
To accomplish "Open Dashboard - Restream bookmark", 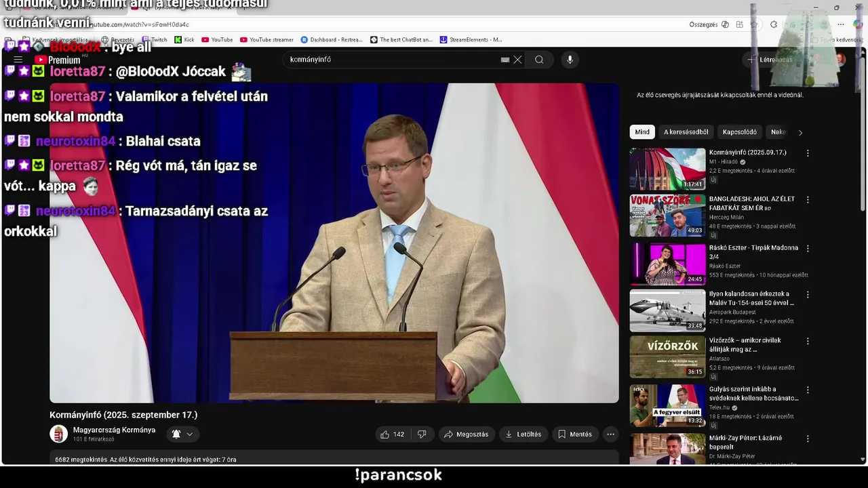I will tap(332, 40).
